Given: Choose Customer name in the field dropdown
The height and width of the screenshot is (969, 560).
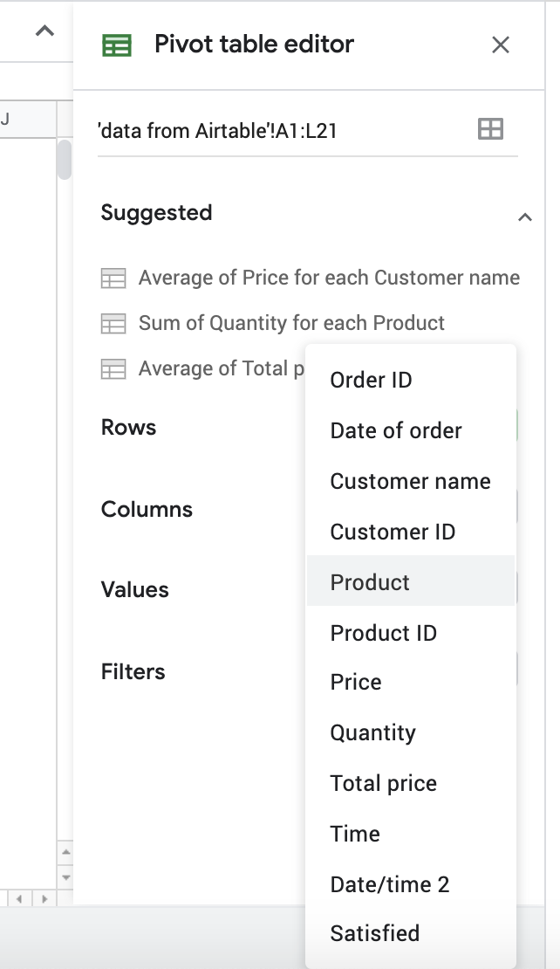Looking at the screenshot, I should pos(410,480).
